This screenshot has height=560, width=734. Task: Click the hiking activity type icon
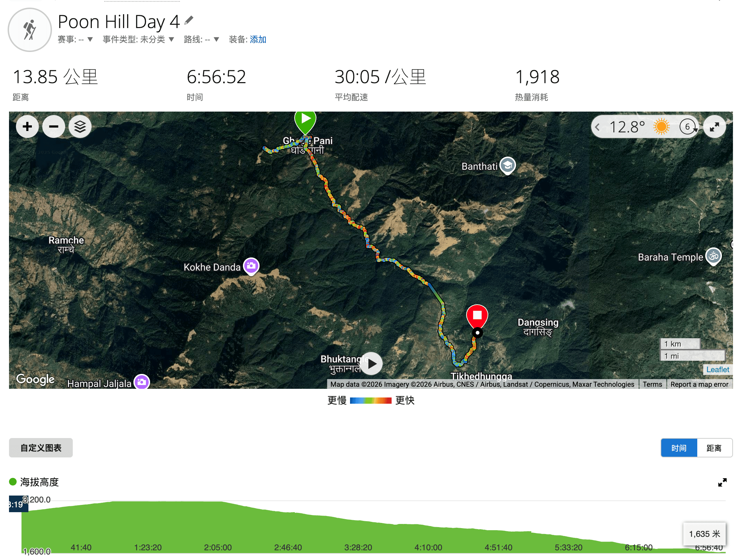click(30, 30)
